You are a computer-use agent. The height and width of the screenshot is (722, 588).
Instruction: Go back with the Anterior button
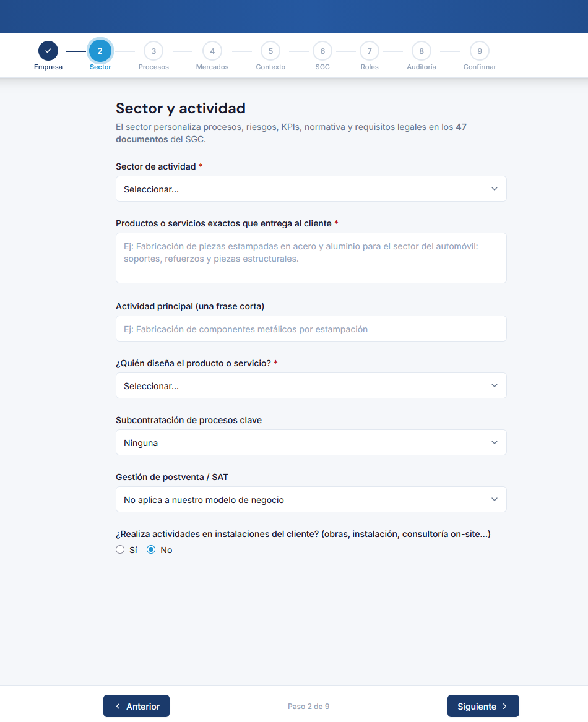pos(136,706)
